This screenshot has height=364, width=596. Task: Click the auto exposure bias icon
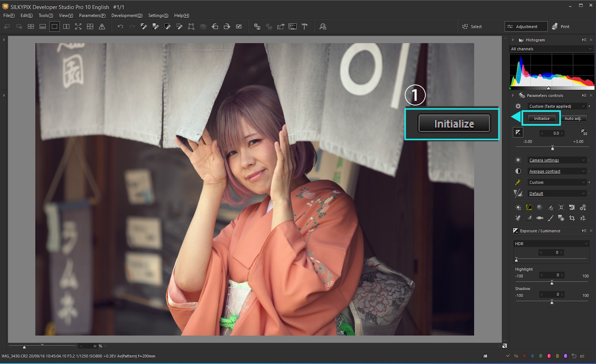point(584,132)
